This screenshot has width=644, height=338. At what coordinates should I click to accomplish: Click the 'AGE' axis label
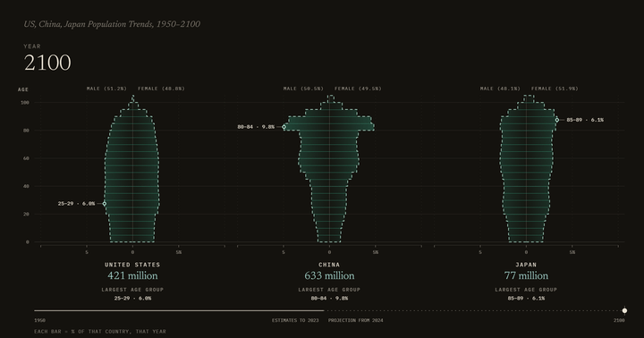[23, 89]
